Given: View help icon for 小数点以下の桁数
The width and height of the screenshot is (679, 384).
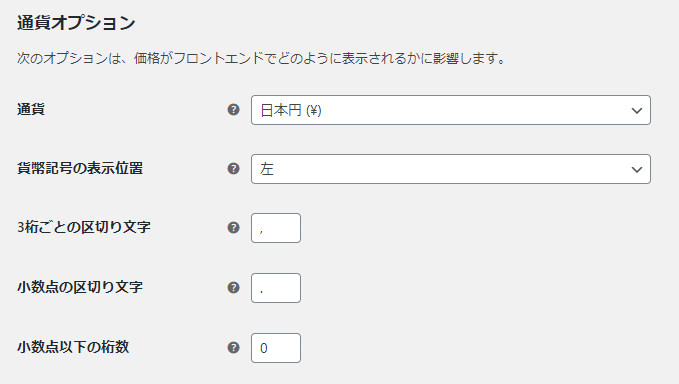Looking at the screenshot, I should click(x=233, y=348).
